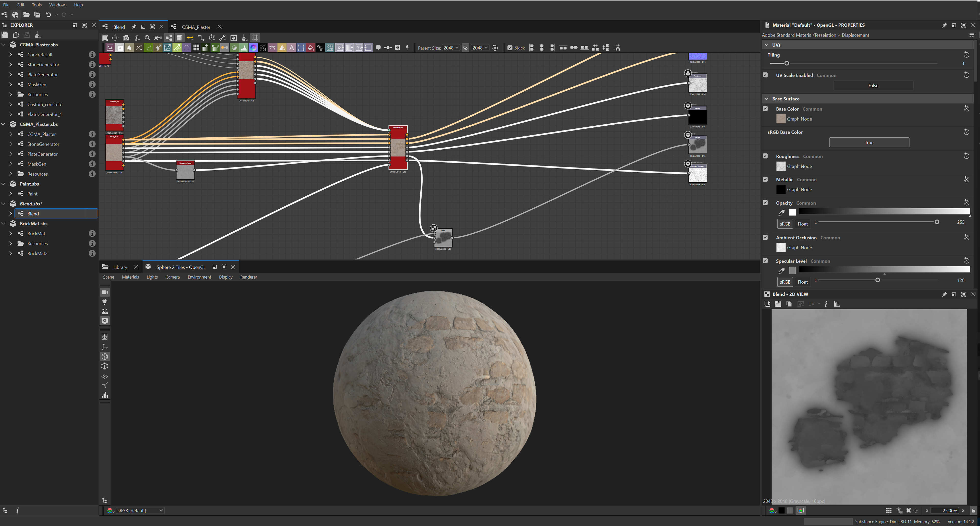
Task: Click the sRGB Base Color True button
Action: [x=869, y=142]
